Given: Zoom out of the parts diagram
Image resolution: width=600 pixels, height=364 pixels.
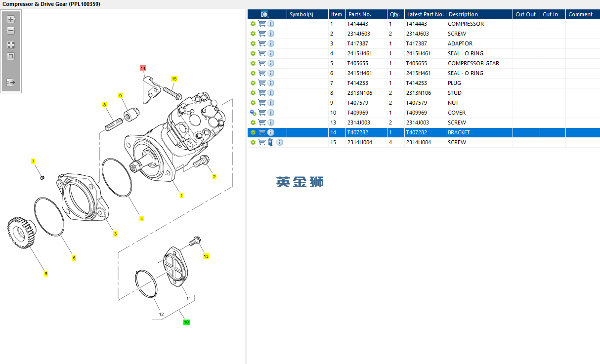Looking at the screenshot, I should point(11,31).
